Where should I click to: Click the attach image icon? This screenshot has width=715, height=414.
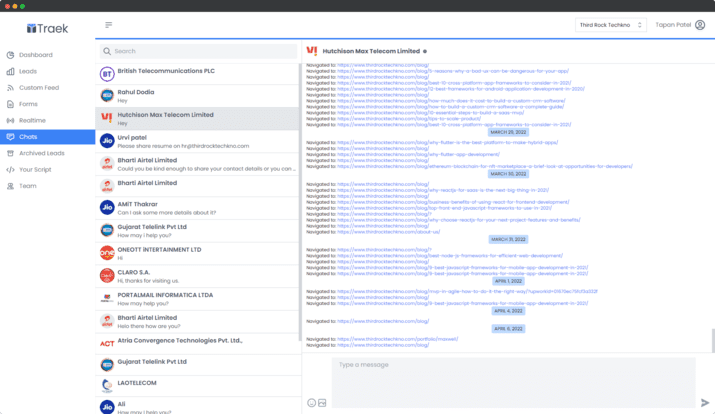pos(322,403)
